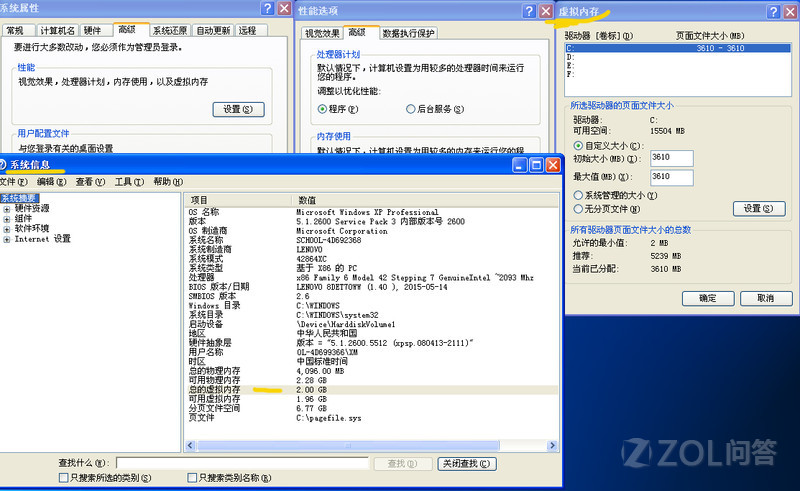
Task: Click 高级 tab in Performance Options
Action: tap(360, 32)
